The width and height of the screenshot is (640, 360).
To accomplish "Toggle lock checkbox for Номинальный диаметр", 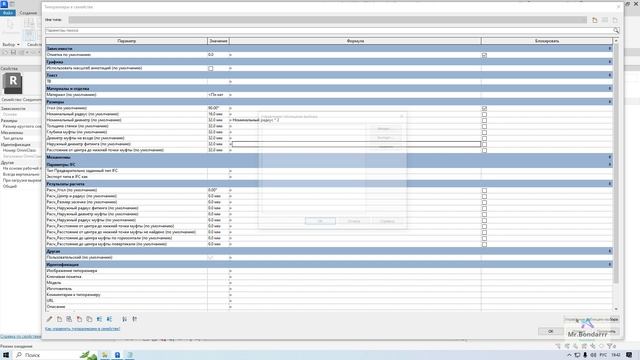I will point(484,120).
